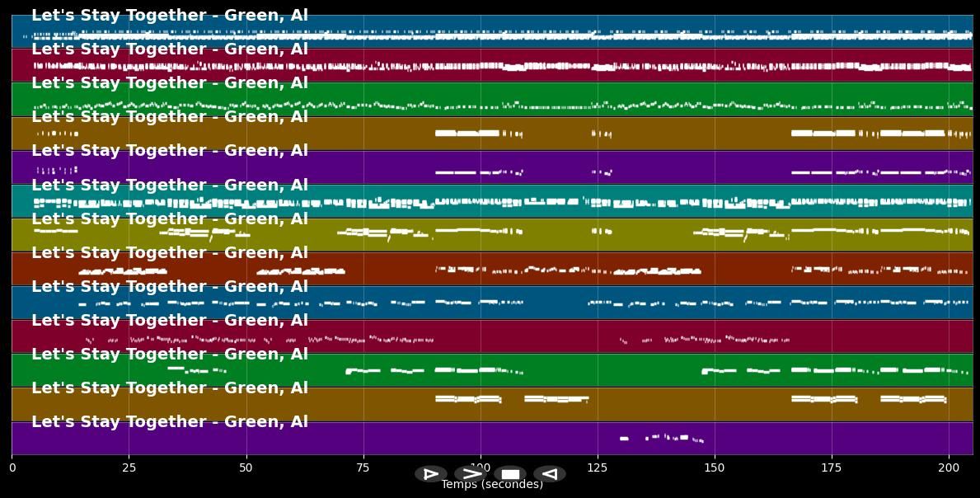
Task: Click the Temps (secondes) axis label
Action: pos(492,485)
